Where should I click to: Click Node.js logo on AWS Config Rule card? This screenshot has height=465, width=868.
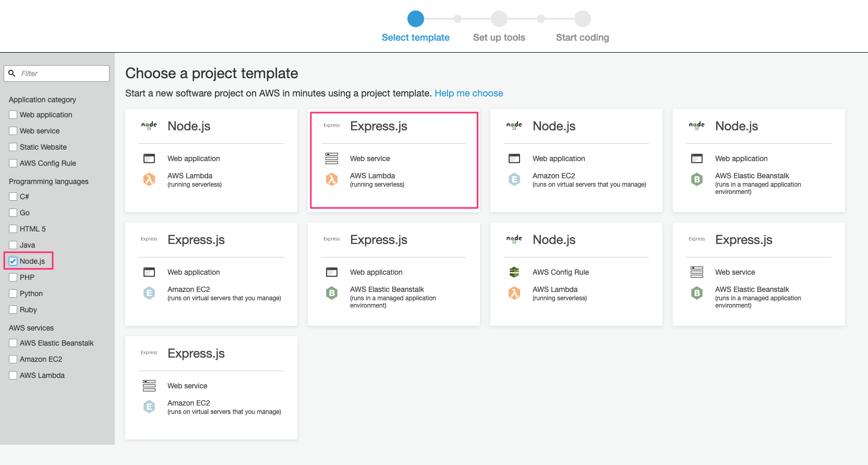point(514,239)
